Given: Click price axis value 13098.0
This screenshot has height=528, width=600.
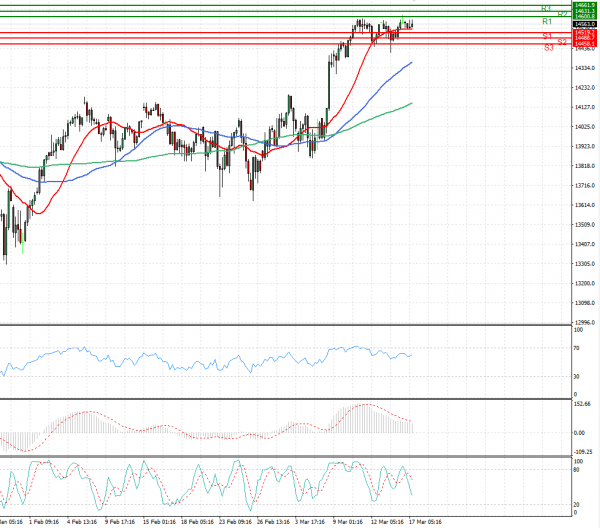Looking at the screenshot, I should (x=585, y=303).
